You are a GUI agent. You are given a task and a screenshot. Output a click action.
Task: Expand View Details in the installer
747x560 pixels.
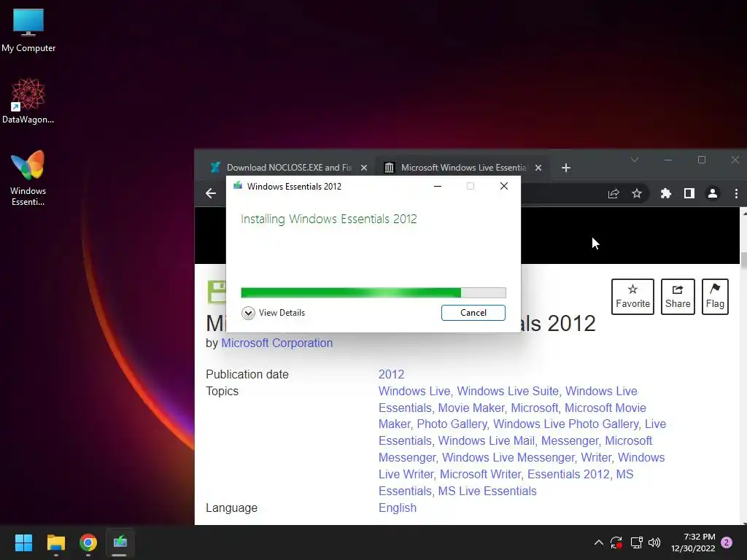click(x=274, y=313)
